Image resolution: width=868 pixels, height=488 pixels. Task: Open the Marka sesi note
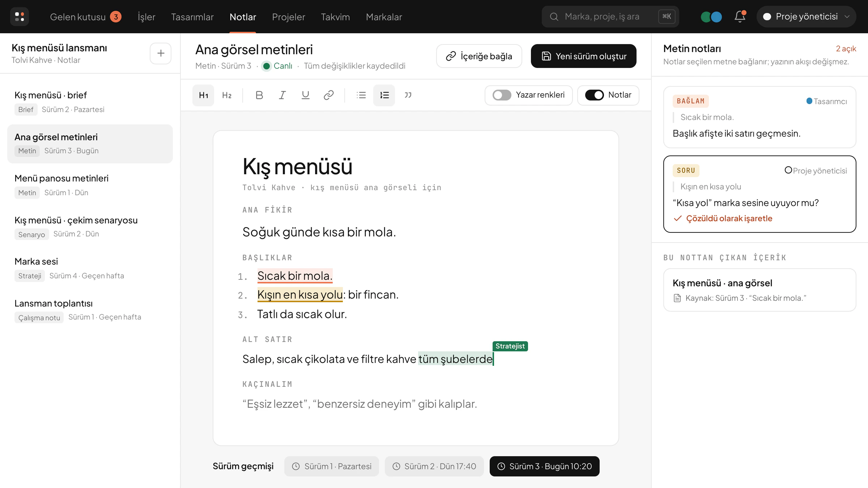[x=90, y=269]
